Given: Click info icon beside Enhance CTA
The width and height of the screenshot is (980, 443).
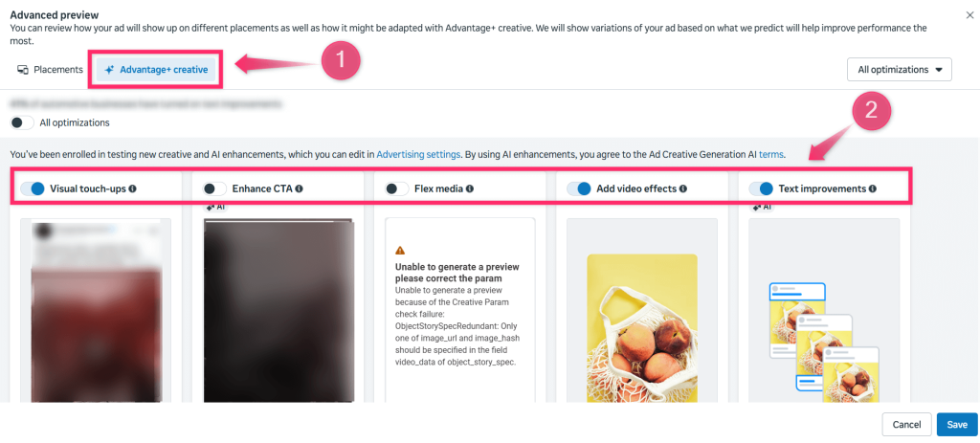Looking at the screenshot, I should click(300, 188).
